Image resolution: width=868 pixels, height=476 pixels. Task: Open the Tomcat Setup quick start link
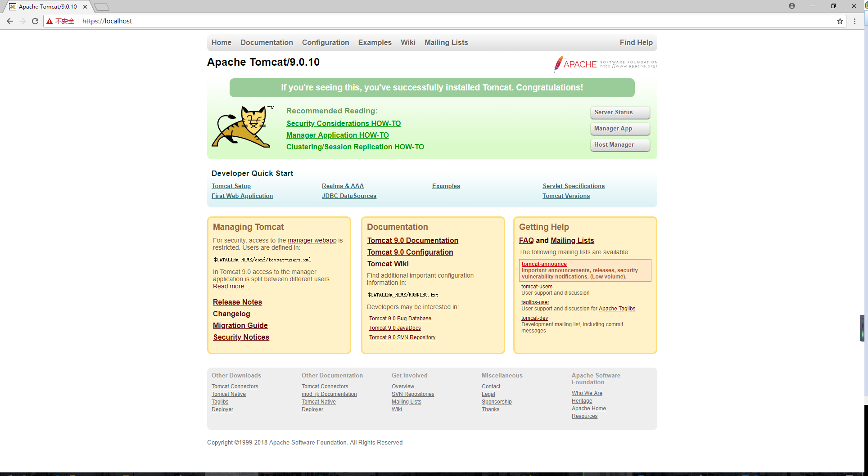tap(231, 186)
